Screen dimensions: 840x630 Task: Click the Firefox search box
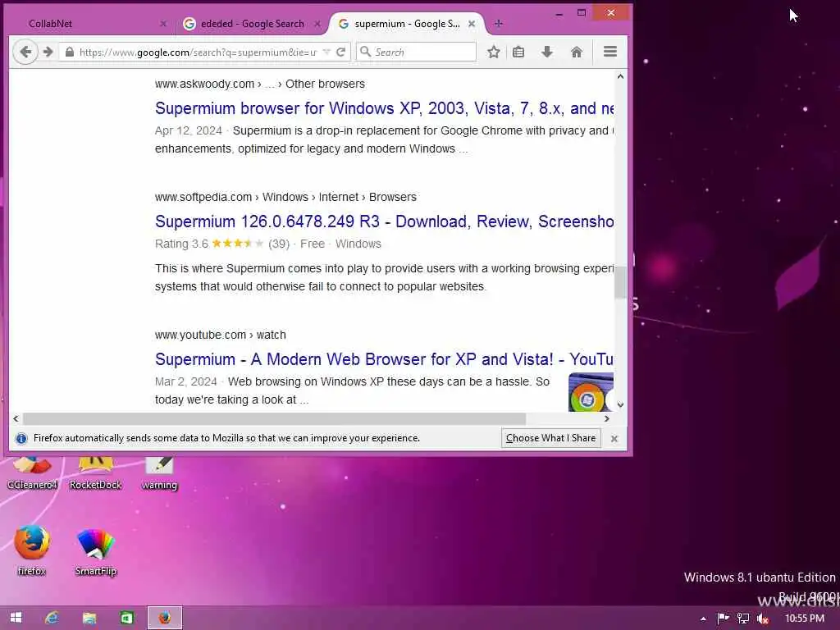coord(416,52)
